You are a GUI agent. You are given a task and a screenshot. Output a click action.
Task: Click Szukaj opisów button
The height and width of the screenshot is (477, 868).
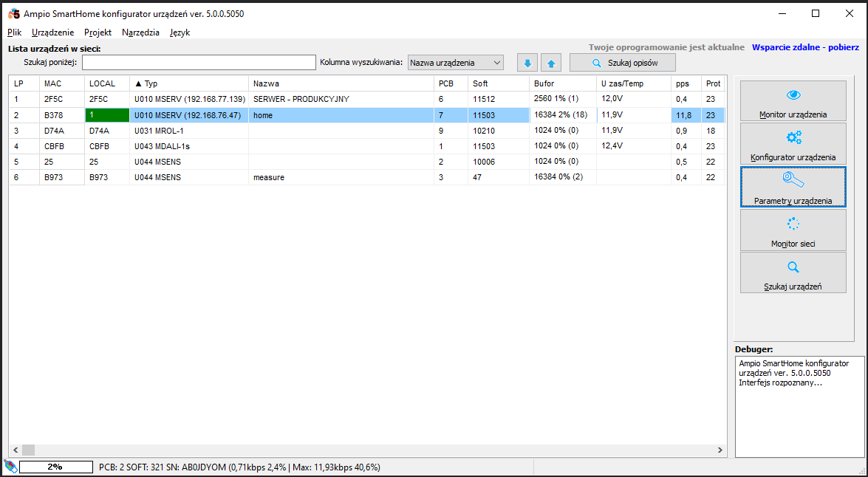pos(622,63)
